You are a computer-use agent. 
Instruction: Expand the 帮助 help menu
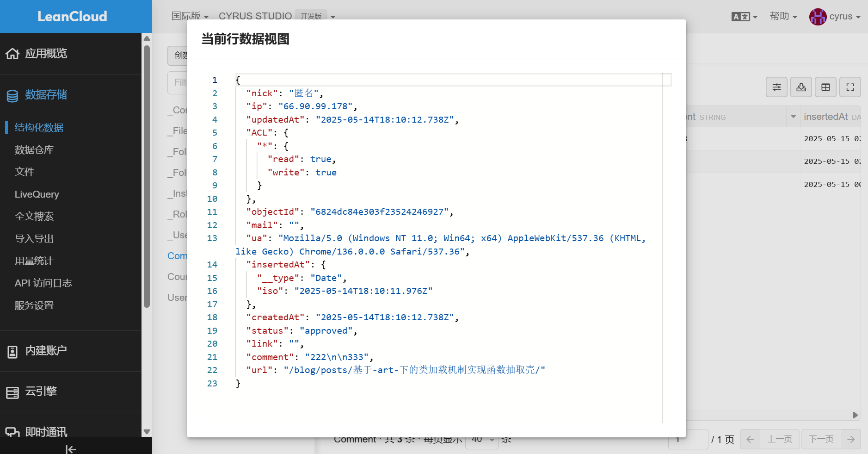pyautogui.click(x=783, y=16)
